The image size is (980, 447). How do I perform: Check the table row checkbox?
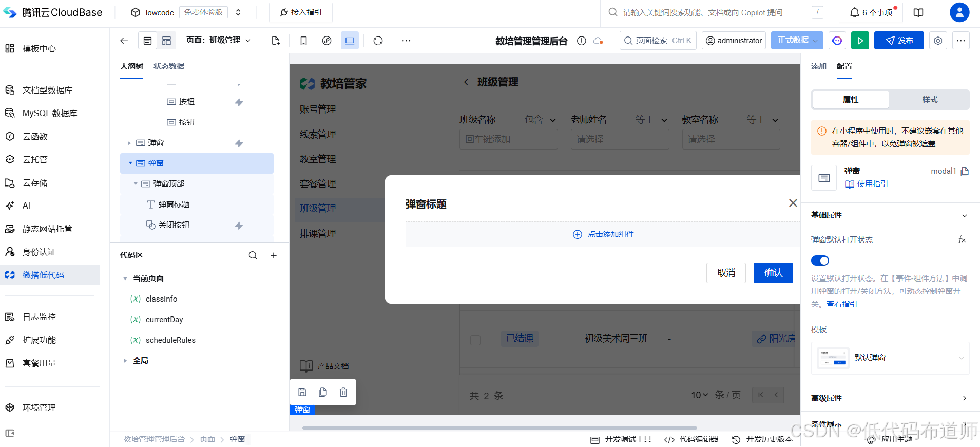coord(475,340)
